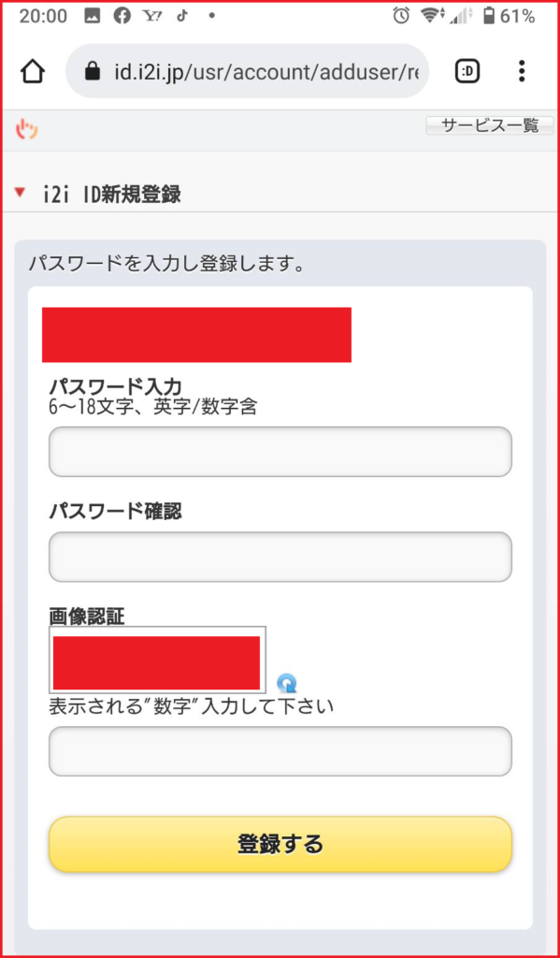Open the サービス一覧 button

(x=490, y=126)
